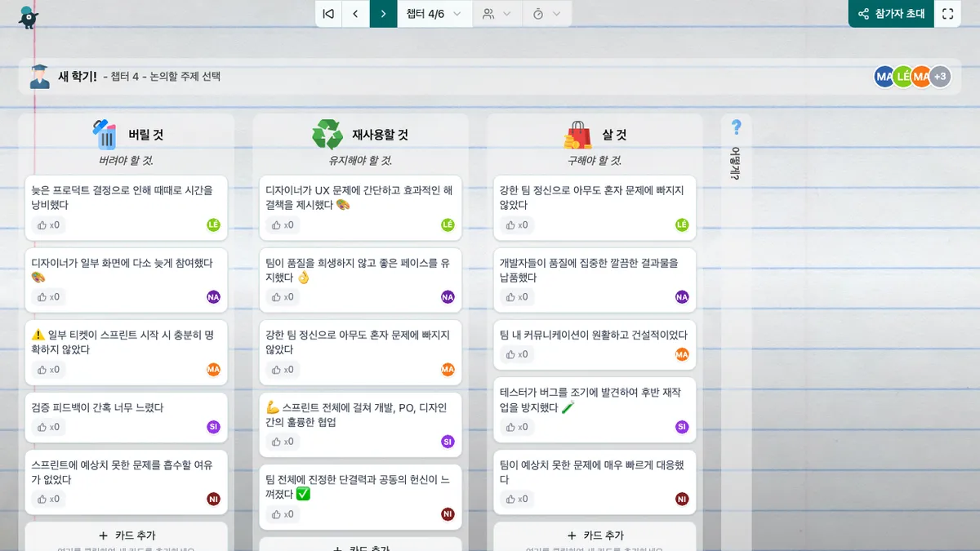Click the +3 more participants avatar
This screenshot has height=551, width=980.
click(940, 77)
